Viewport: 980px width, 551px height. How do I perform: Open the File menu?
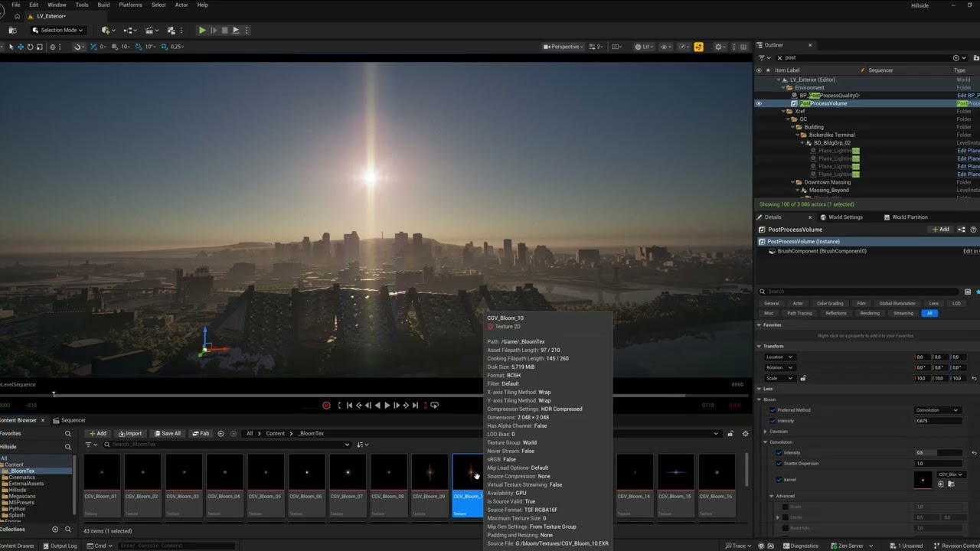(x=16, y=5)
